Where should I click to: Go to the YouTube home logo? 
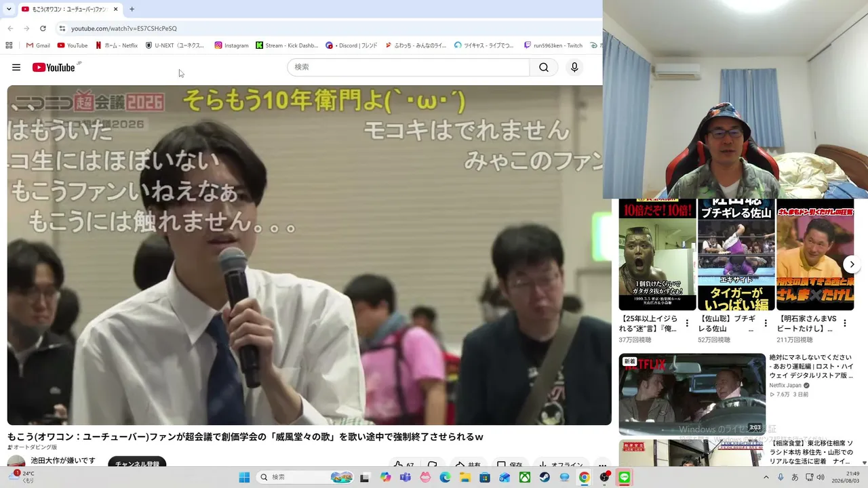point(54,67)
